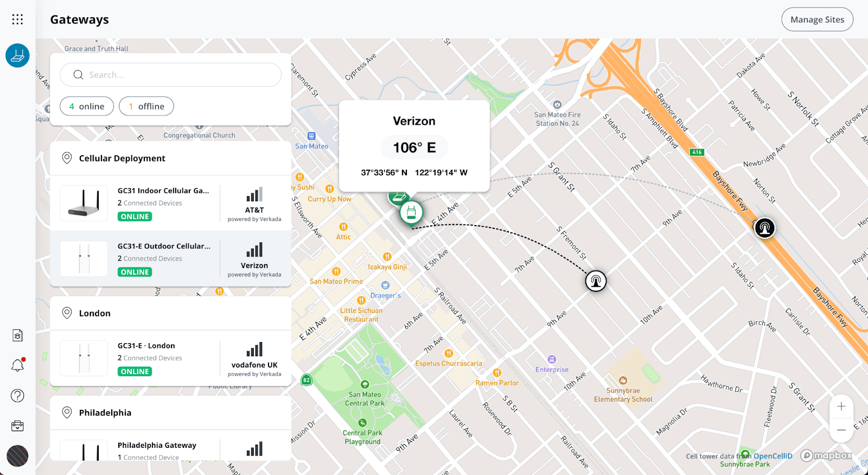Viewport: 868px width, 475px height.
Task: Open the help question mark icon
Action: 17,396
